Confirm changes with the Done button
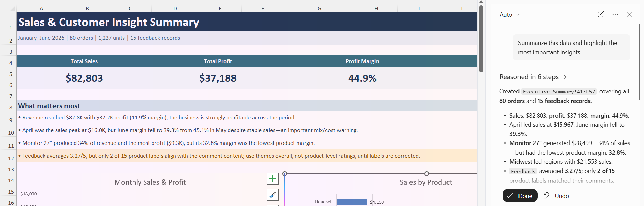This screenshot has width=644, height=206. pos(520,196)
